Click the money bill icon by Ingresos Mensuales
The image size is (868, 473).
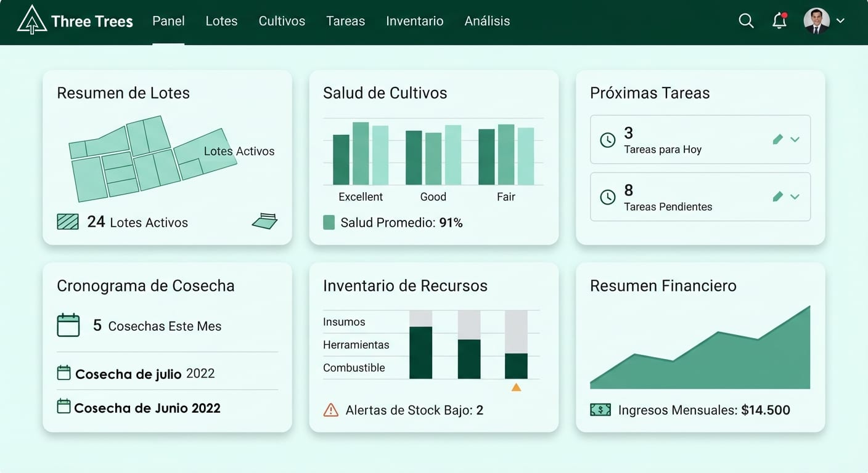pos(600,410)
